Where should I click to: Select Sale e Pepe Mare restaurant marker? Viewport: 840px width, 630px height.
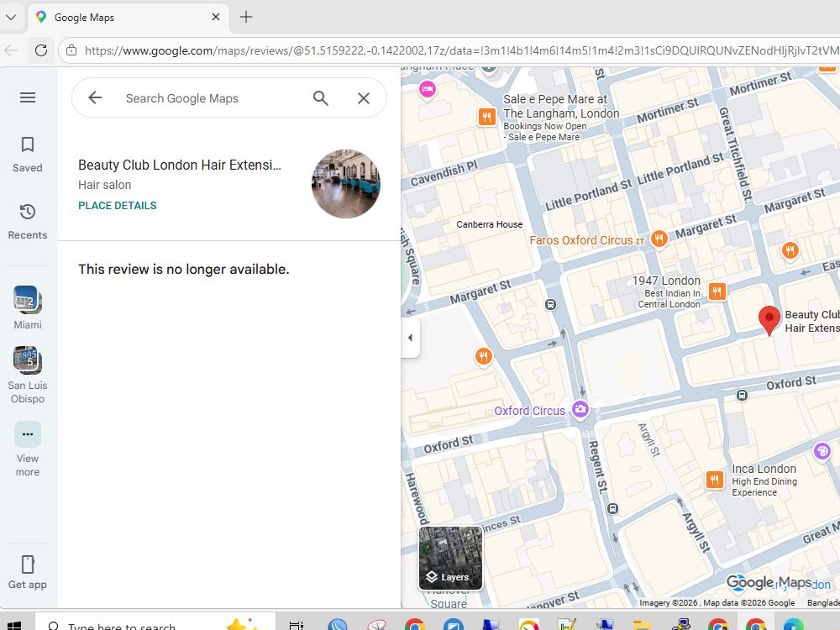pos(486,117)
